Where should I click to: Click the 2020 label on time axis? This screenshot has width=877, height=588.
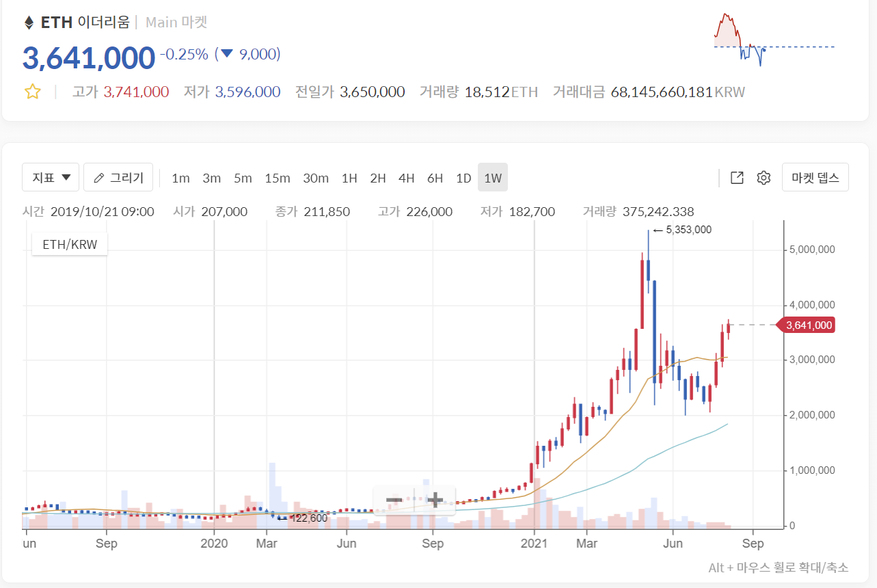[214, 544]
